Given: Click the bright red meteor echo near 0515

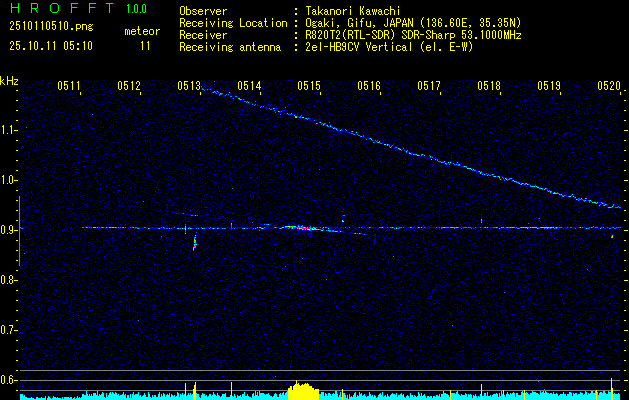Looking at the screenshot, I should pos(301,228).
